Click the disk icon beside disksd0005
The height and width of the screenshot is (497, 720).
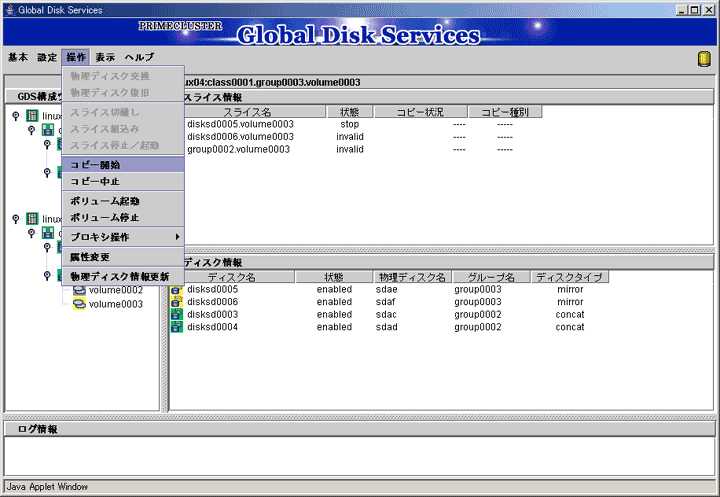177,289
